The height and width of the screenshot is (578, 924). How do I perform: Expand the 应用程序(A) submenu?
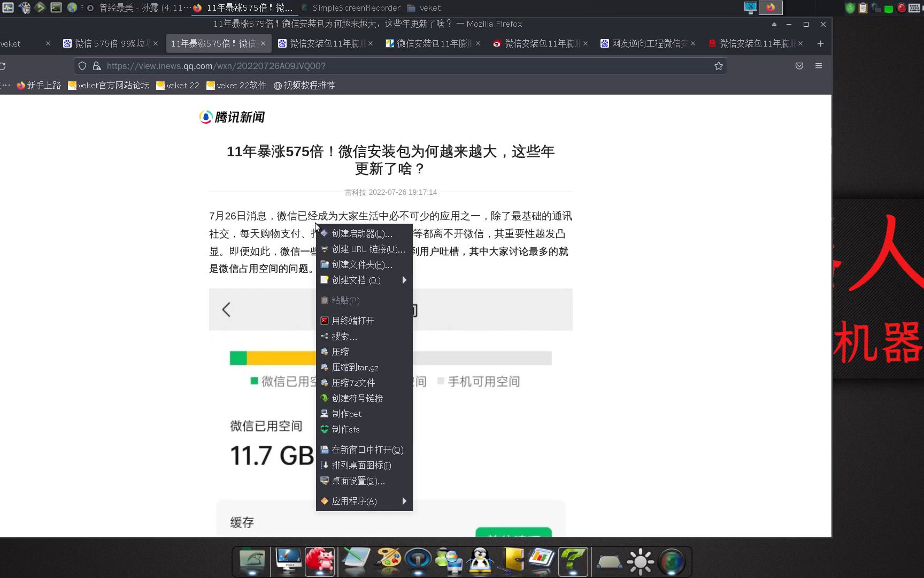coord(364,501)
